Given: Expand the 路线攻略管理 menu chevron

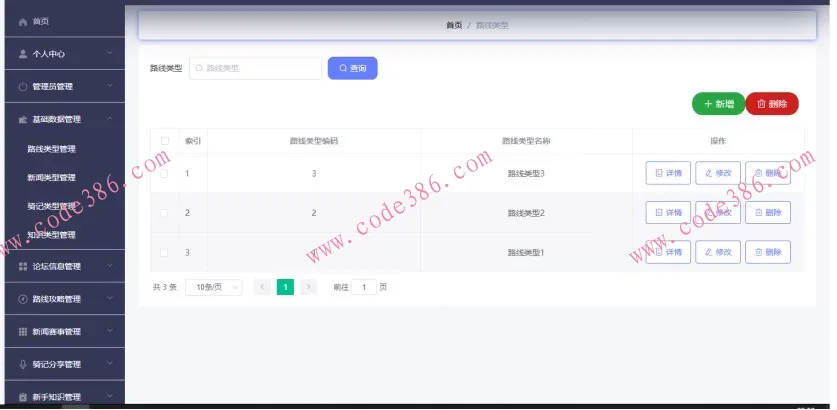Looking at the screenshot, I should click(109, 298).
